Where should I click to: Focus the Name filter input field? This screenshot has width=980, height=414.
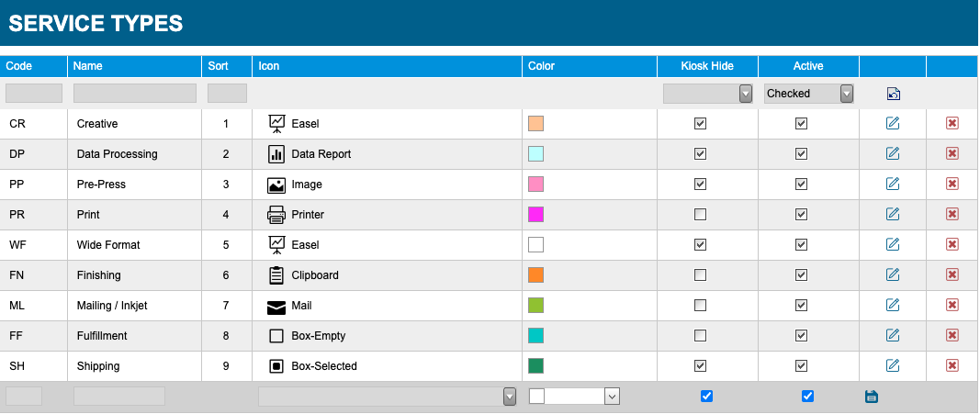click(x=135, y=93)
